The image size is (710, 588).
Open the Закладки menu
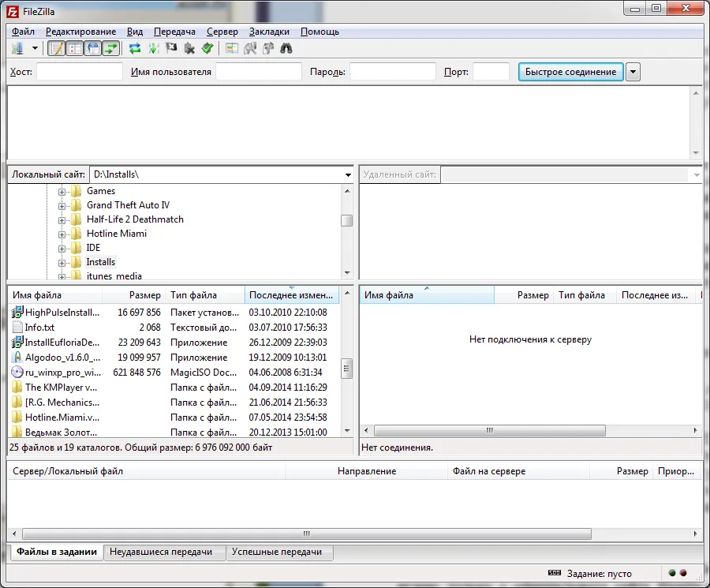click(269, 32)
